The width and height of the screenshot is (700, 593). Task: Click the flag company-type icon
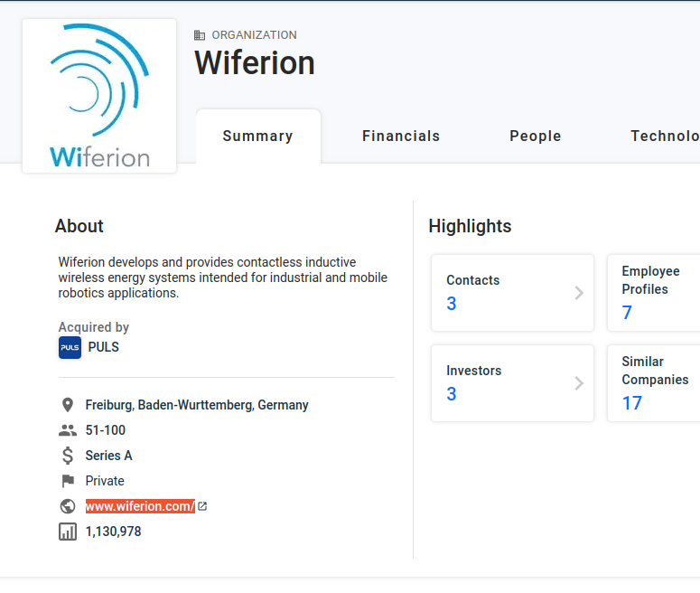(x=68, y=481)
